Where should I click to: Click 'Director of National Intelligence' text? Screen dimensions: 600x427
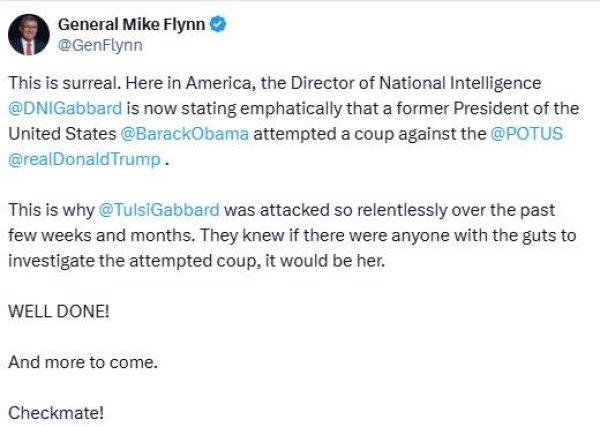[420, 83]
